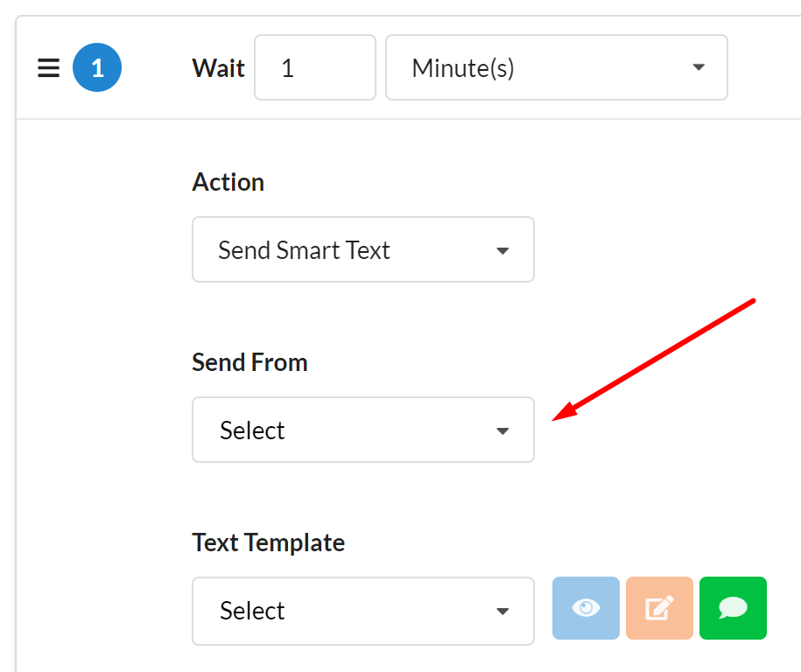Open the Minute(s) time unit dropdown
Viewport: 801px width, 672px height.
click(x=556, y=68)
